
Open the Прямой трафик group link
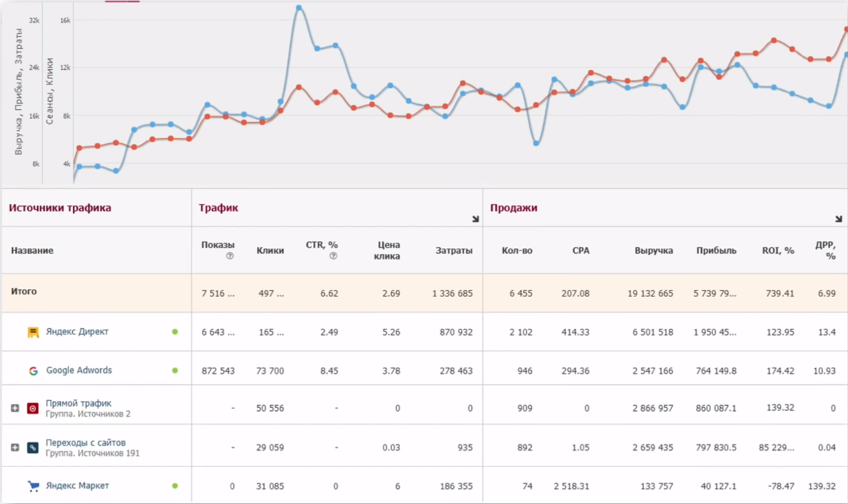click(x=78, y=403)
